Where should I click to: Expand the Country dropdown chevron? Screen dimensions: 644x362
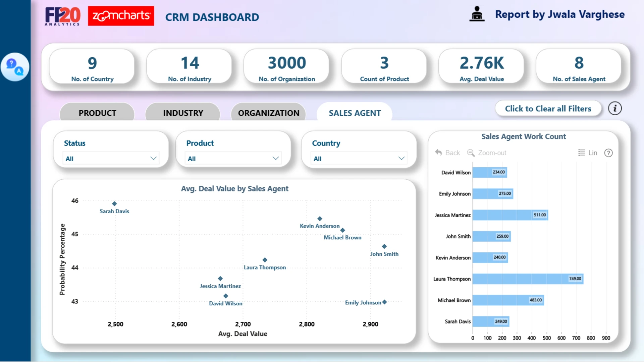tap(401, 158)
